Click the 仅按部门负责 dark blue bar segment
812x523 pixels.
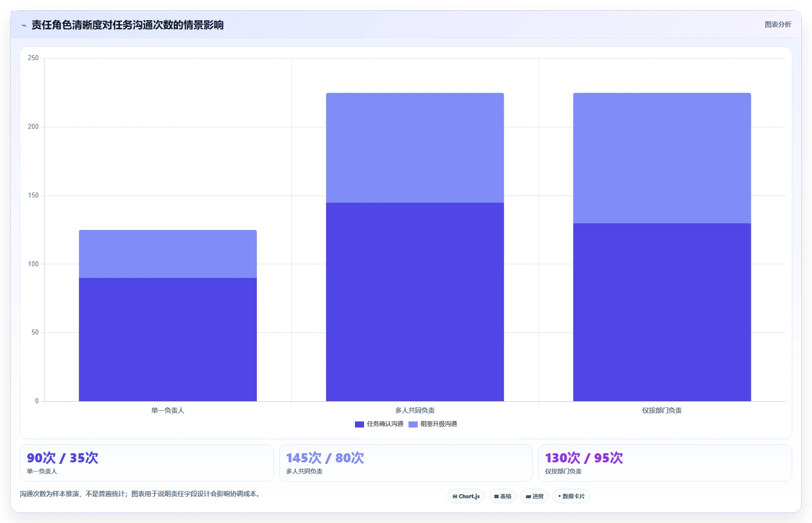tap(662, 312)
